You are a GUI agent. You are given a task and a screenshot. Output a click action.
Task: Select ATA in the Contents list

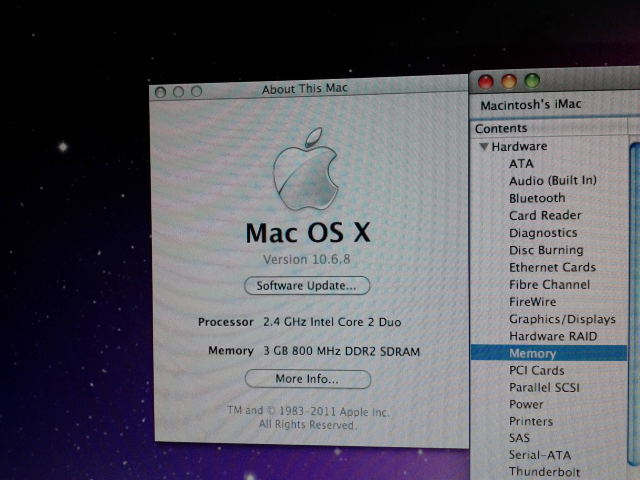521,164
